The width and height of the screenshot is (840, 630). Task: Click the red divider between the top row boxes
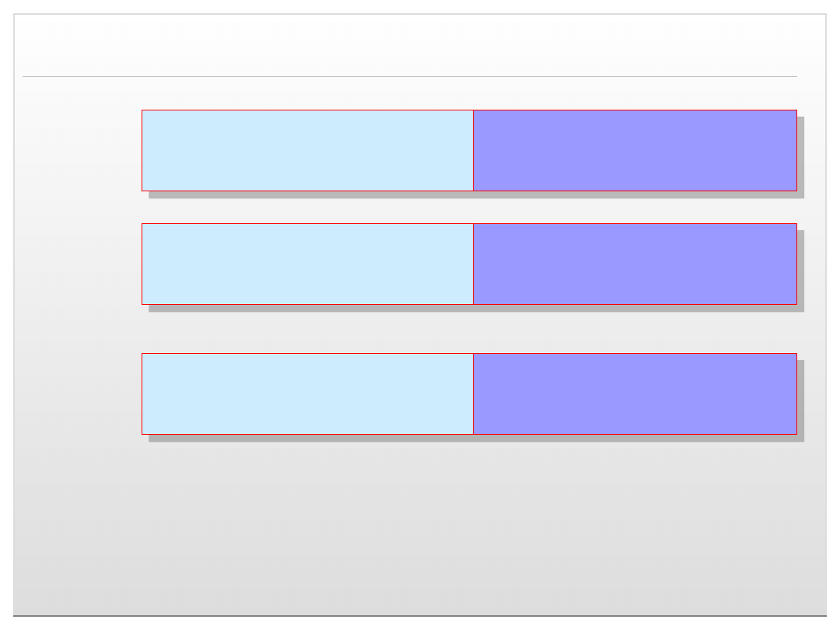473,150
